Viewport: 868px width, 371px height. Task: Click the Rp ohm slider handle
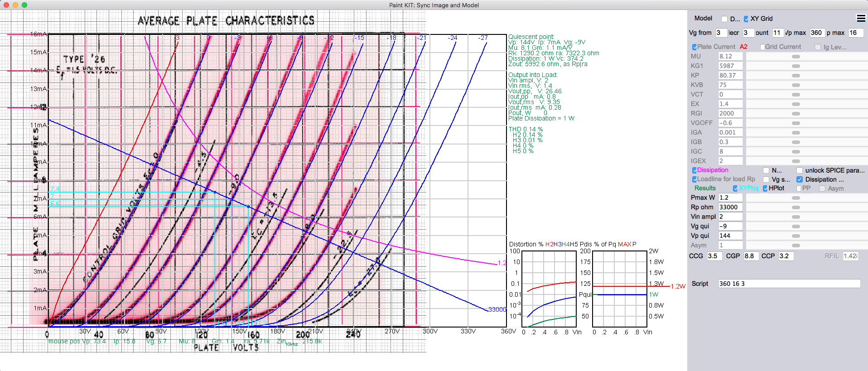coord(796,207)
